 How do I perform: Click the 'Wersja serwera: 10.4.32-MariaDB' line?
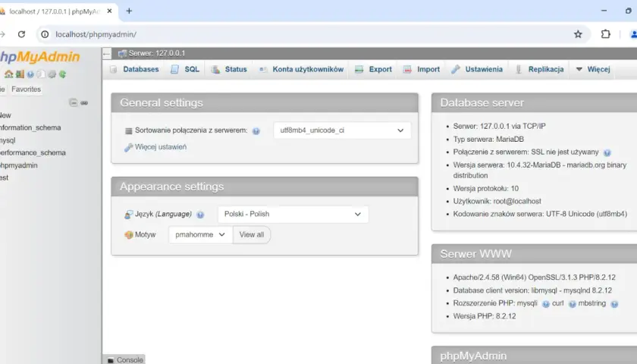540,170
